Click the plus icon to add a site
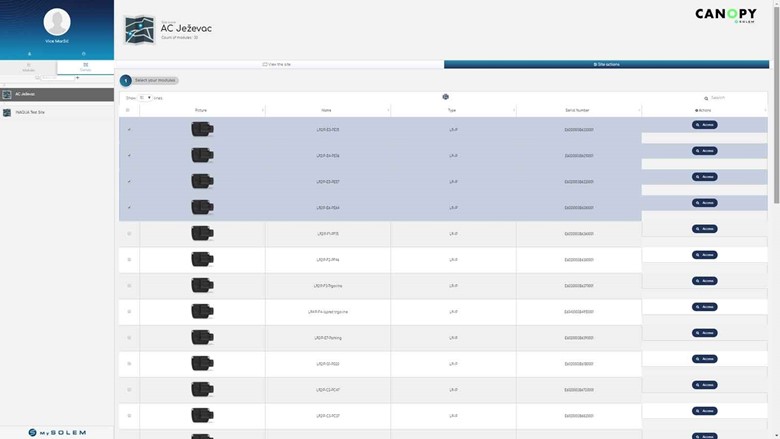 tap(78, 77)
